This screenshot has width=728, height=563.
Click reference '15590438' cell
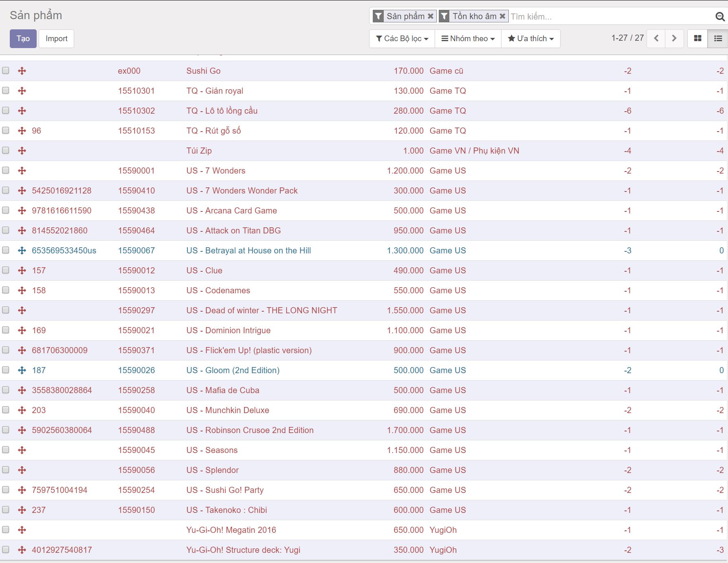click(x=136, y=211)
